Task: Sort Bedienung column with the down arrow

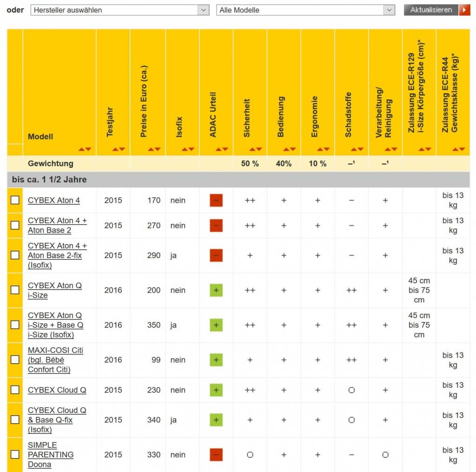Action: (x=293, y=149)
